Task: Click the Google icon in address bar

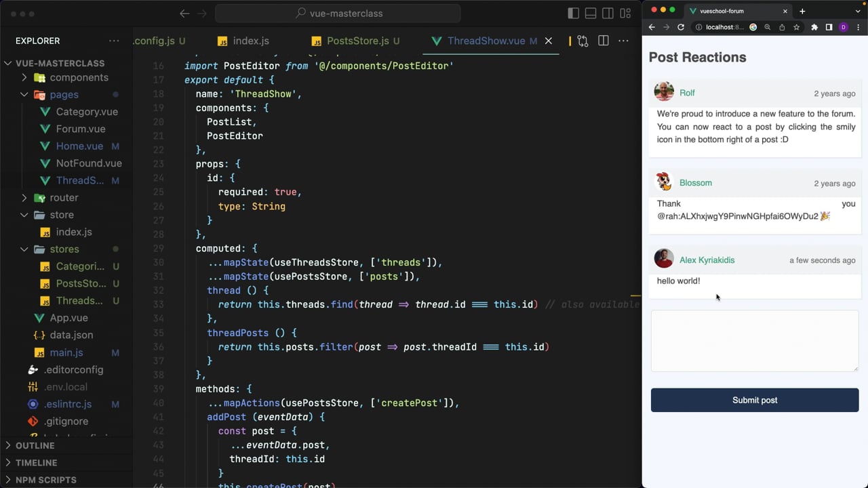Action: (753, 27)
